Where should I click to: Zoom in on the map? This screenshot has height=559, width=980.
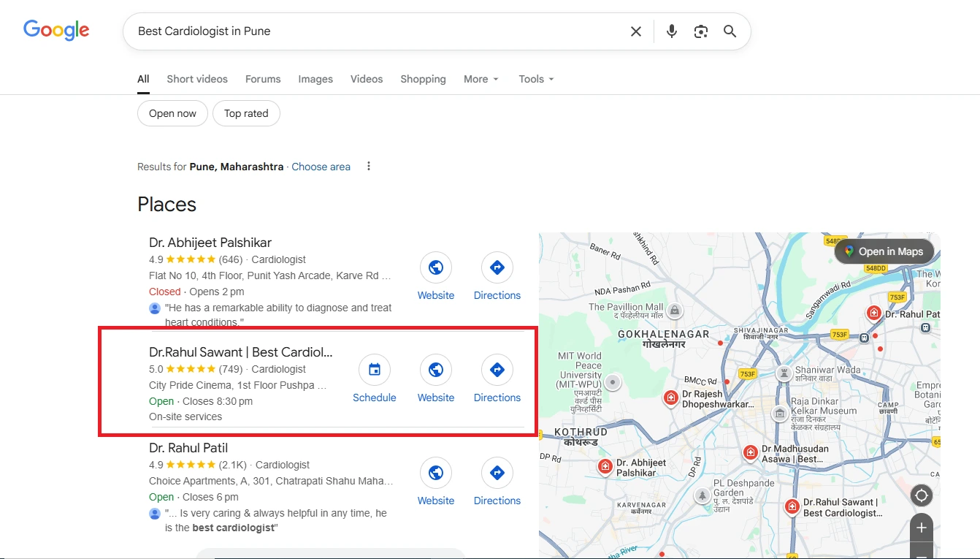pyautogui.click(x=922, y=528)
